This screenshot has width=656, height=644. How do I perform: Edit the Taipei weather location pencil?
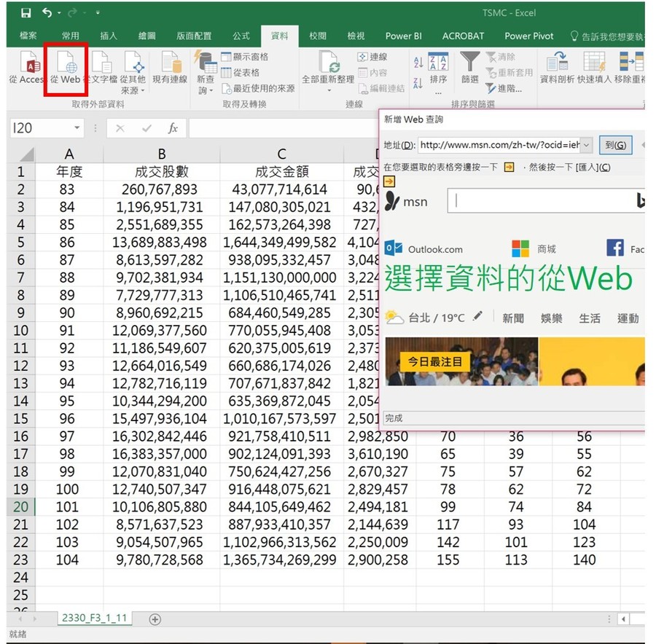pyautogui.click(x=477, y=317)
